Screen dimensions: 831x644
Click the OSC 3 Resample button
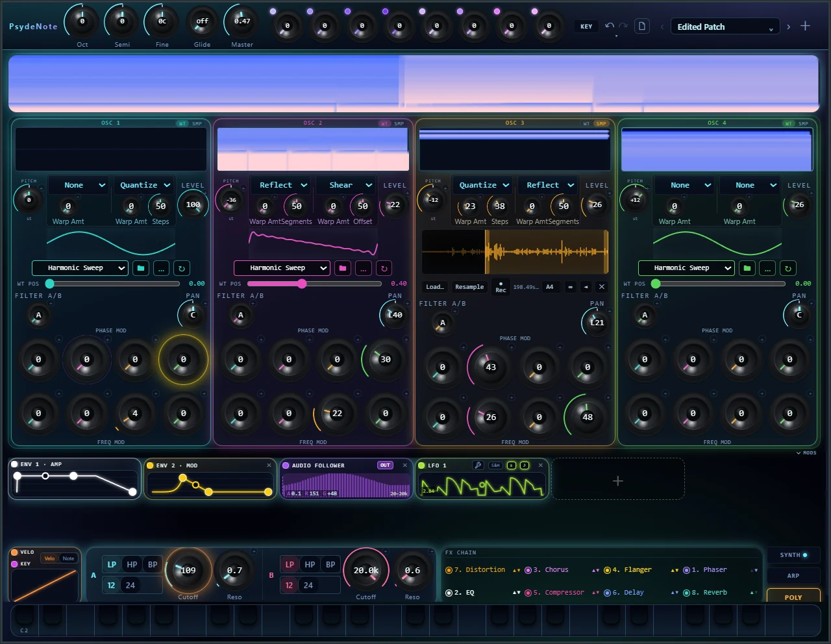click(469, 287)
